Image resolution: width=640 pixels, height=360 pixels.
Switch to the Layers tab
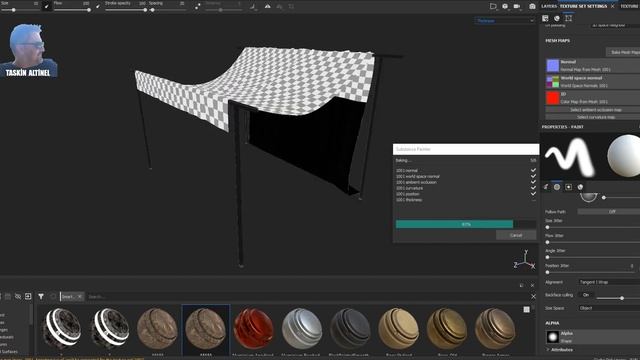tap(549, 6)
